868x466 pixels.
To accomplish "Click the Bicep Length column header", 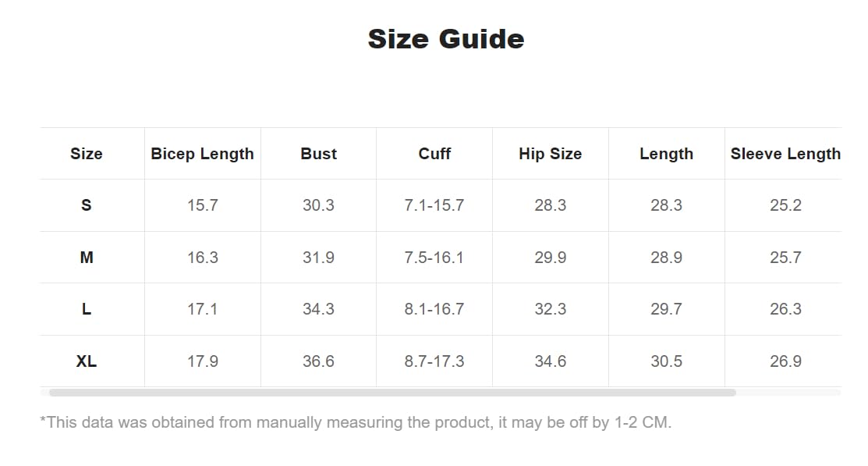I will tap(203, 154).
